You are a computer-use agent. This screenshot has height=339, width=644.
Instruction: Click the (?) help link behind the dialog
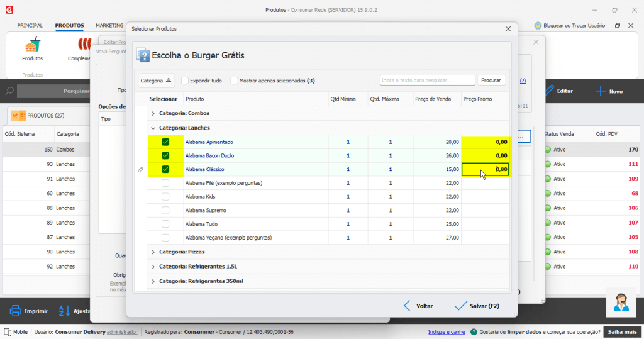(523, 81)
